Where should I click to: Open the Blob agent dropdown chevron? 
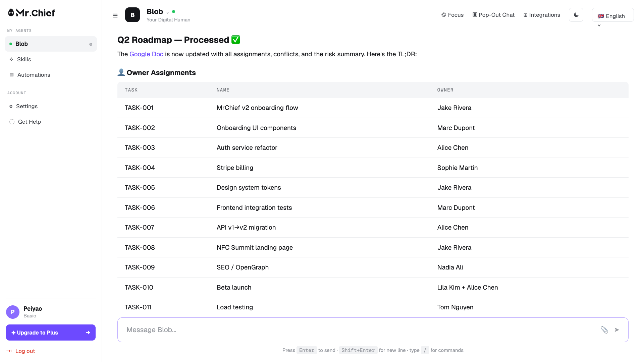[168, 13]
